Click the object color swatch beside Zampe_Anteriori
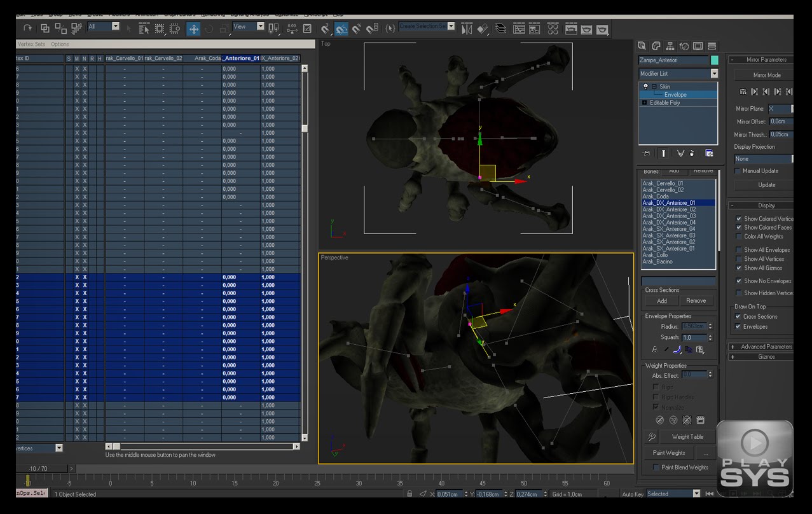The width and height of the screenshot is (812, 514). (x=715, y=60)
